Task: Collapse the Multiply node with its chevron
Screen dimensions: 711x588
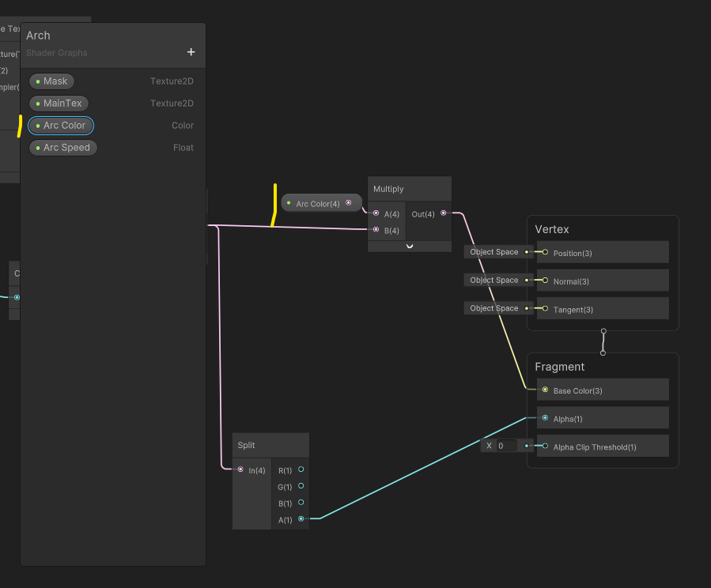Action: pos(409,246)
